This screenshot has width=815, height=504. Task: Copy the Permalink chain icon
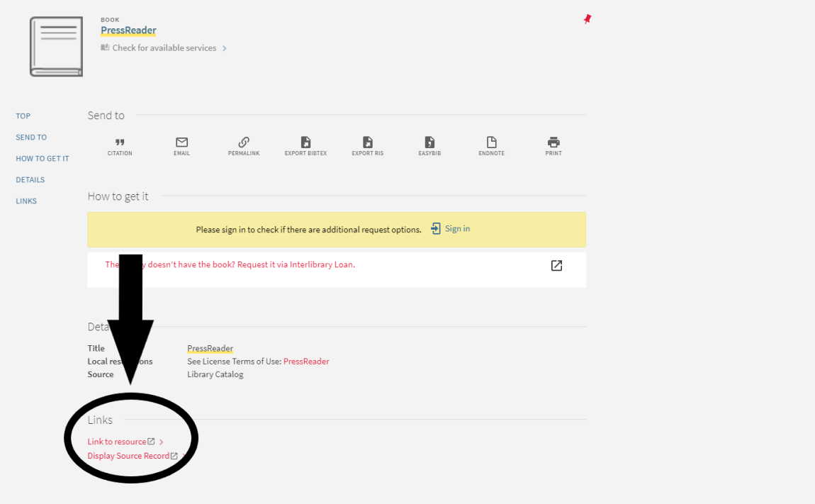point(244,143)
